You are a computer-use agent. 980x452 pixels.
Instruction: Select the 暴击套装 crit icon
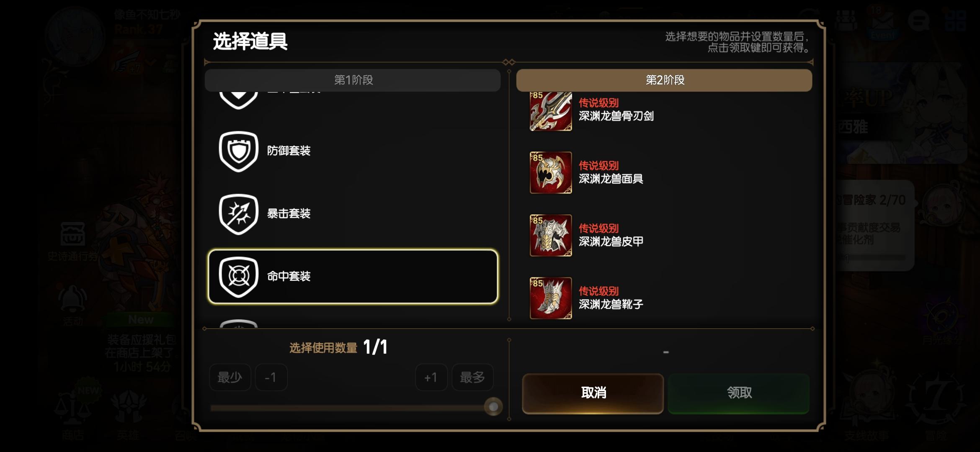pyautogui.click(x=238, y=214)
